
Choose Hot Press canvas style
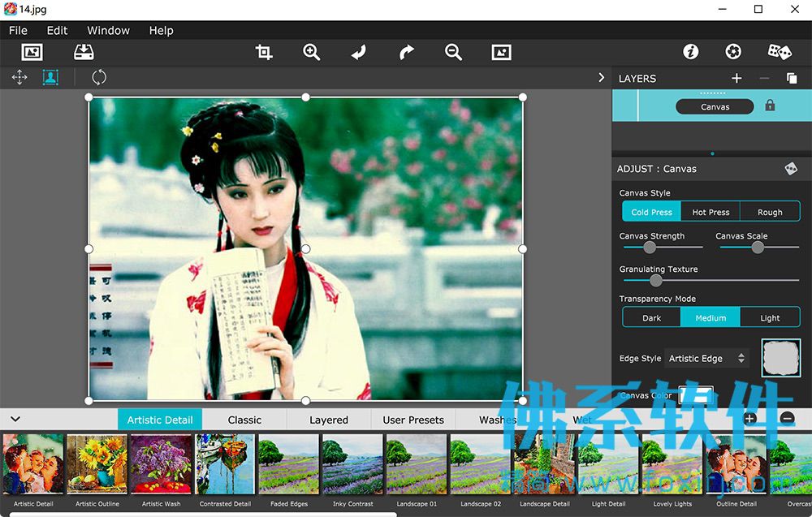(710, 212)
